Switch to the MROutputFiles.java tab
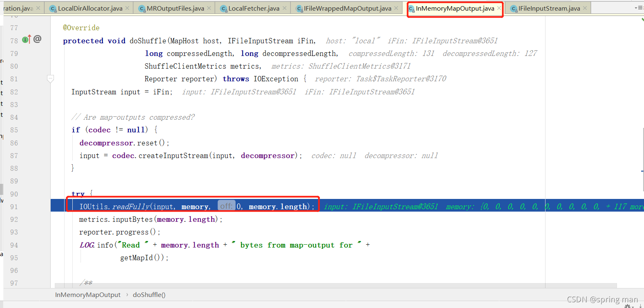The height and width of the screenshot is (308, 644). pos(175,8)
